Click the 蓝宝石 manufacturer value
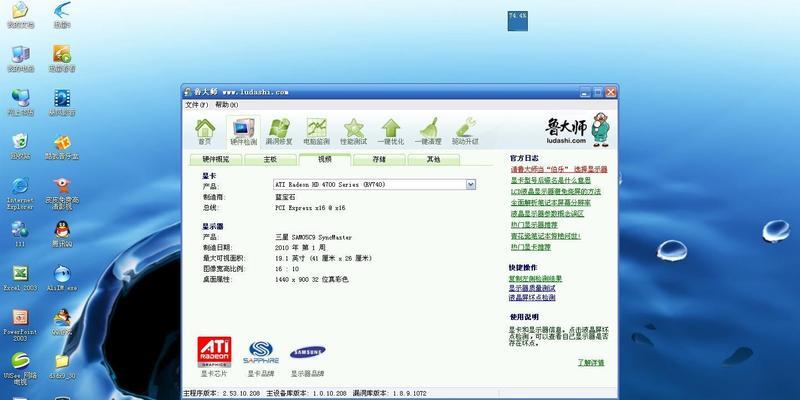The image size is (800, 400). coord(285,197)
